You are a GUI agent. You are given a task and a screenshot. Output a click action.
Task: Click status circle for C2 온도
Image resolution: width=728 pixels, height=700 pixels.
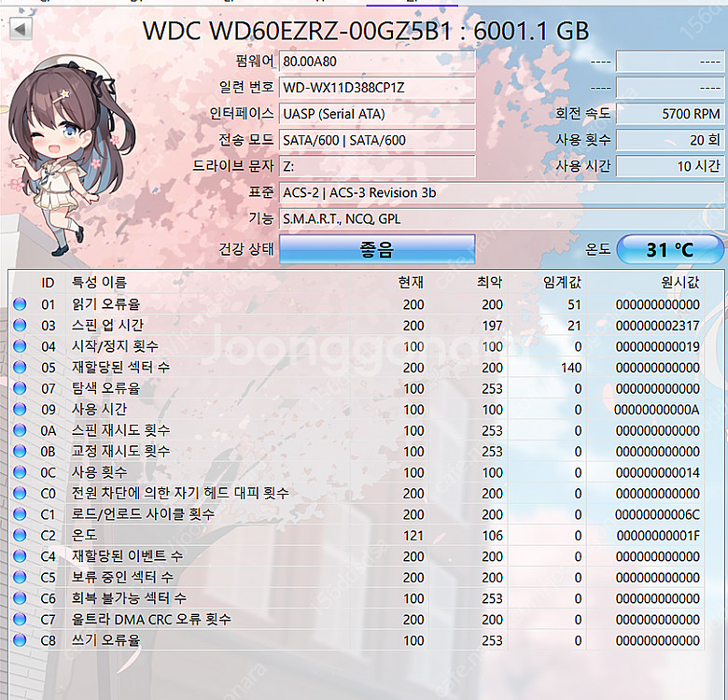pyautogui.click(x=20, y=535)
